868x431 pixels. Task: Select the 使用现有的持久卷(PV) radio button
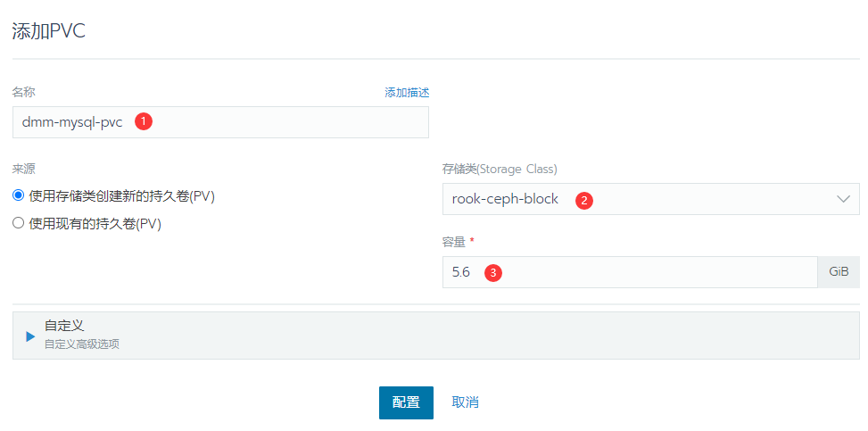click(18, 223)
